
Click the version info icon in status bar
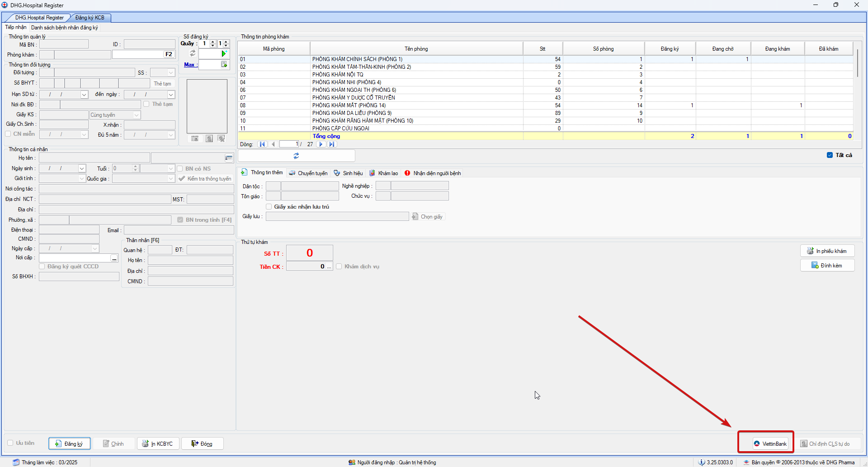point(702,462)
